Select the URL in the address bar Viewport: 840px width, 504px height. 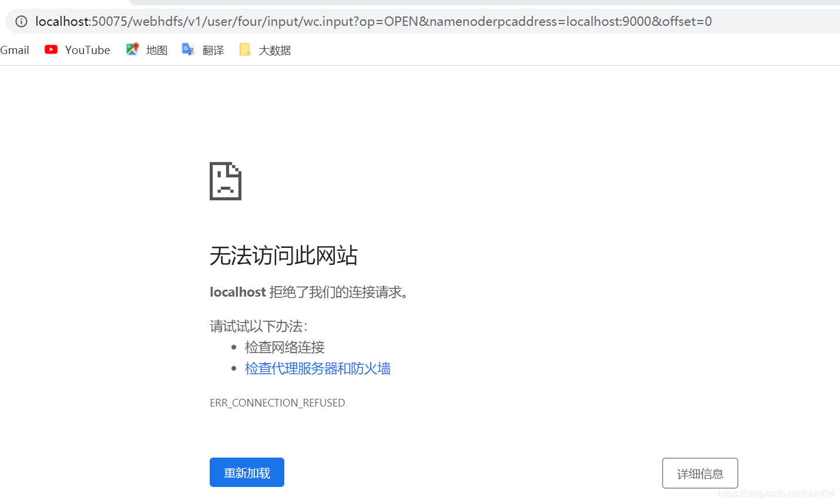(x=374, y=21)
